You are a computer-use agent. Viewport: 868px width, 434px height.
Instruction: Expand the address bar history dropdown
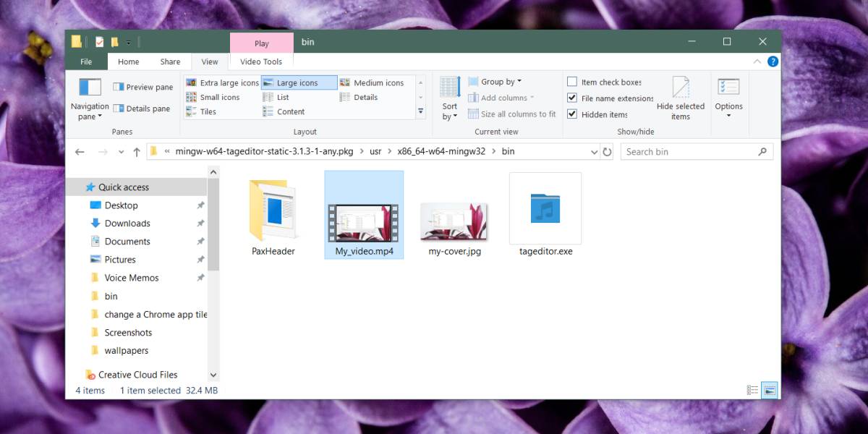(x=595, y=152)
